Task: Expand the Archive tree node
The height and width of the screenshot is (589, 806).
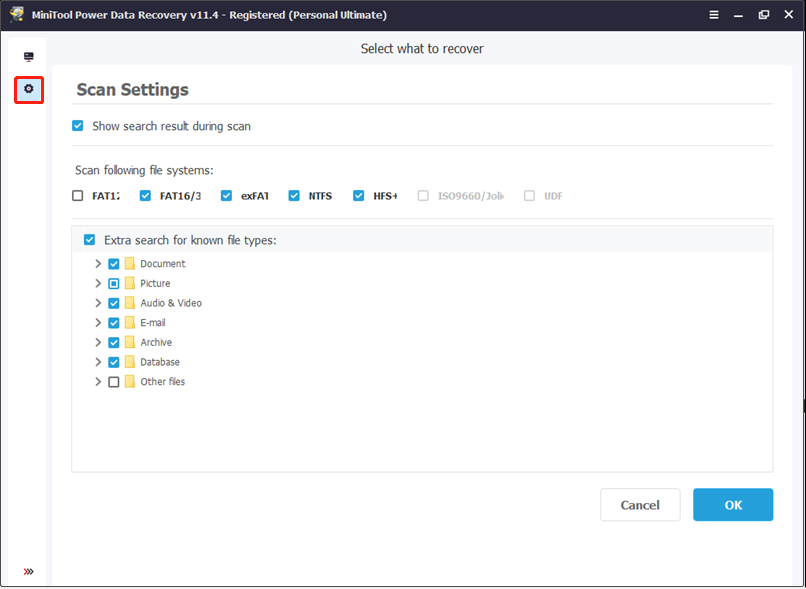Action: coord(98,342)
